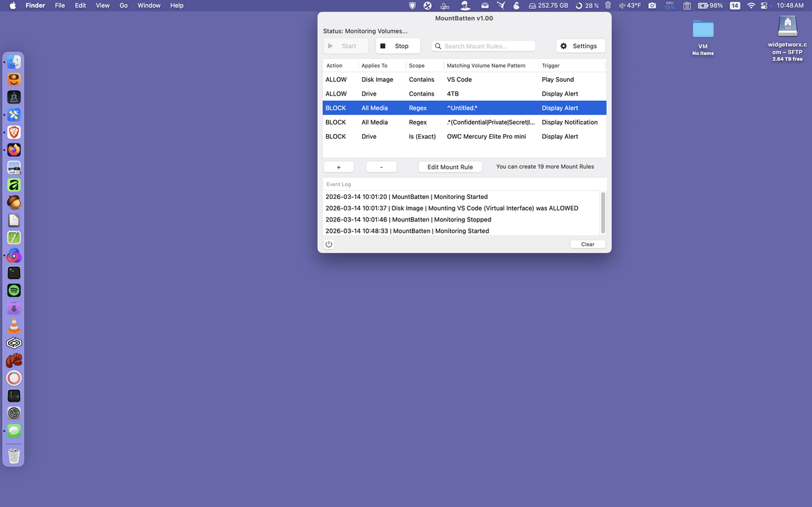The width and height of the screenshot is (812, 507).
Task: Click the Edit Mount Rule button
Action: click(x=450, y=167)
